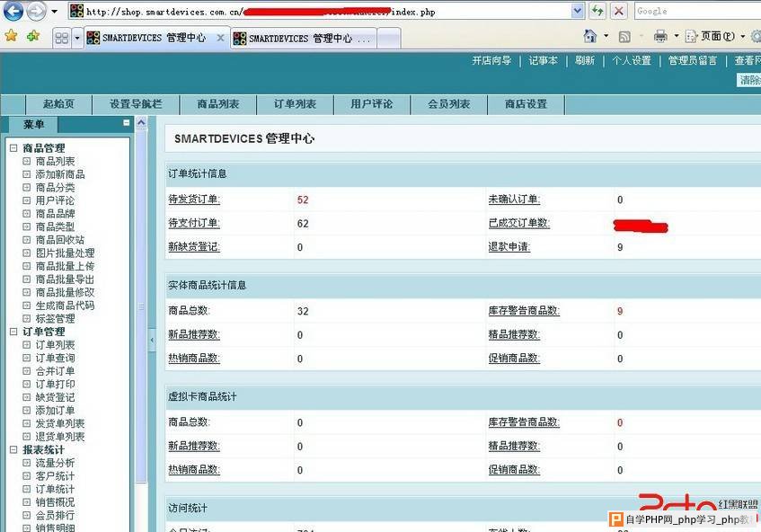Open the Quick Tabs thumbnail view
This screenshot has width=761, height=532.
(x=62, y=38)
